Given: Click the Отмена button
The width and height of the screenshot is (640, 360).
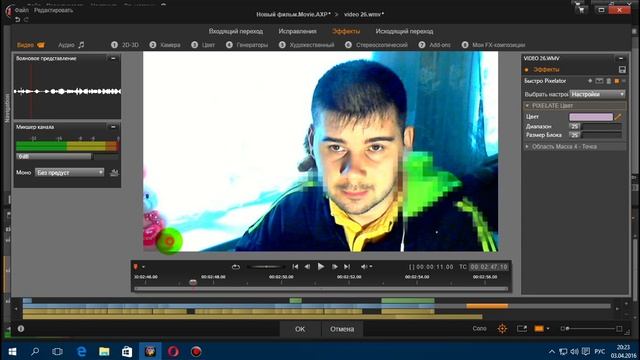Looking at the screenshot, I should (342, 329).
